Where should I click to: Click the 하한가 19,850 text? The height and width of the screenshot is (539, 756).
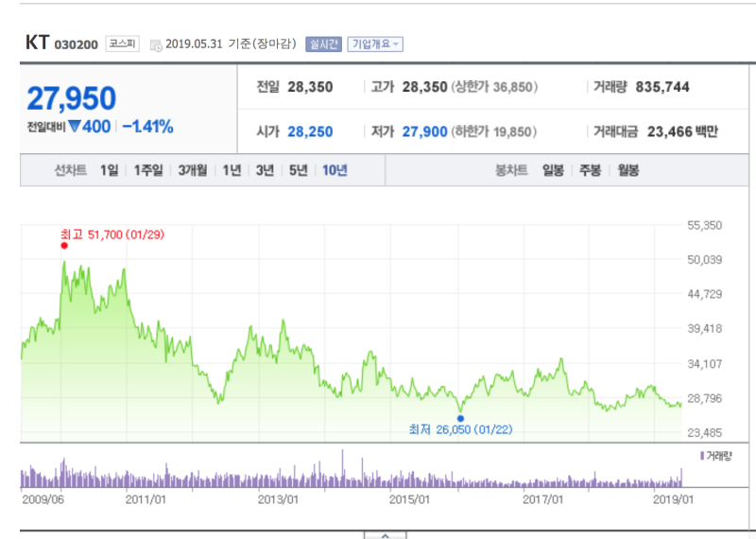[493, 131]
